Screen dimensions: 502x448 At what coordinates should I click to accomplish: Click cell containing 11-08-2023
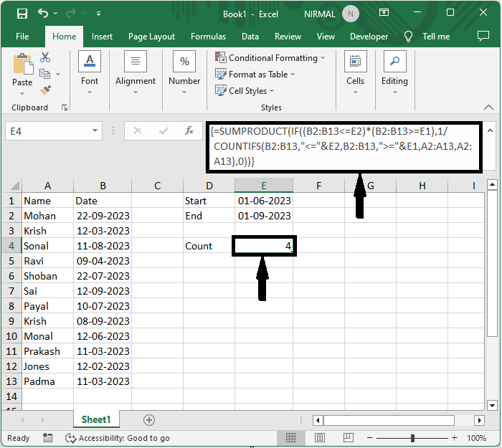(x=103, y=246)
